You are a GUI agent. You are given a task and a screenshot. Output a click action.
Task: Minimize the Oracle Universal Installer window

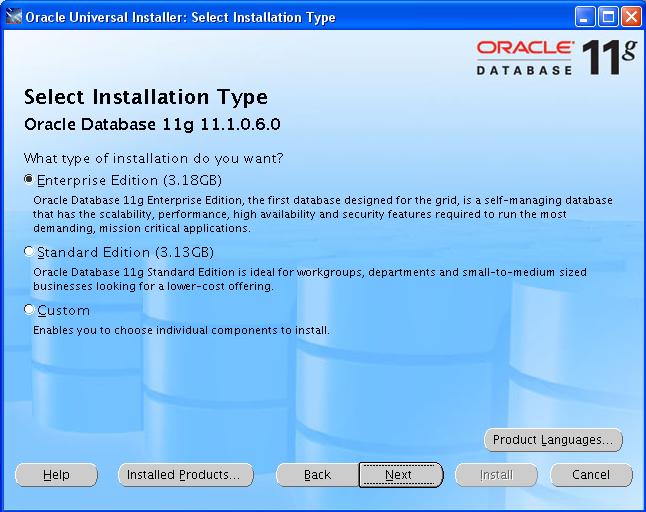coord(586,16)
